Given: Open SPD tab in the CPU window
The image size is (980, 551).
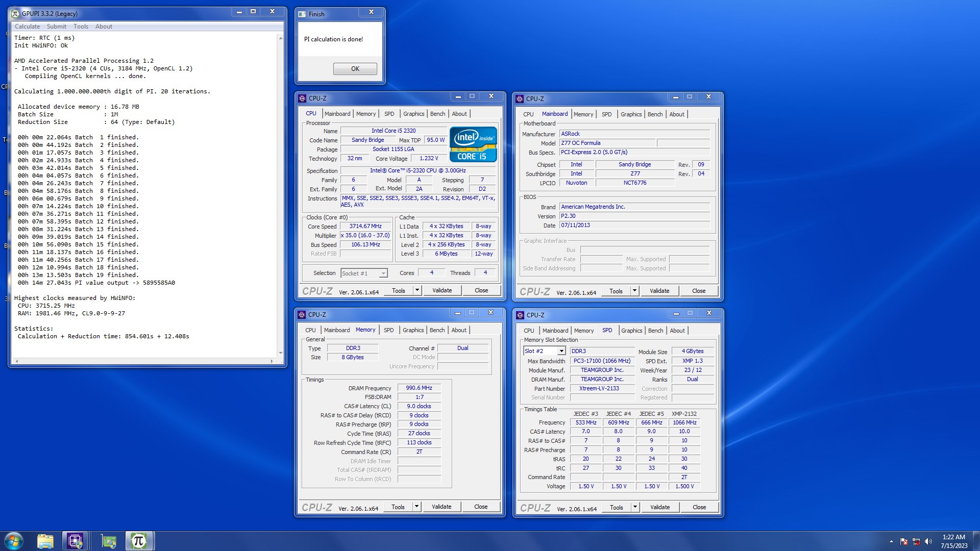Looking at the screenshot, I should tap(389, 114).
